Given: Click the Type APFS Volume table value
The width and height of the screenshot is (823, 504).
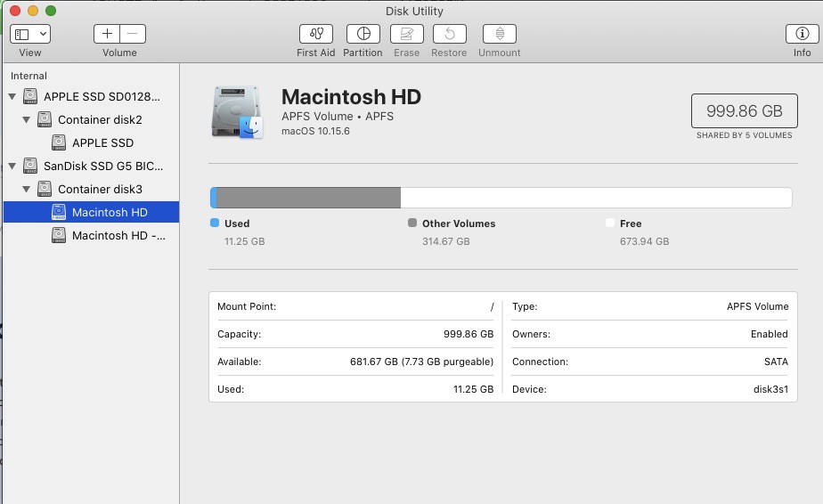Looking at the screenshot, I should pos(757,306).
